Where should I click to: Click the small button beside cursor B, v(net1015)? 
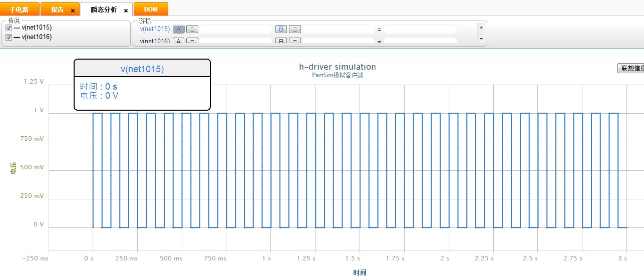[x=295, y=29]
